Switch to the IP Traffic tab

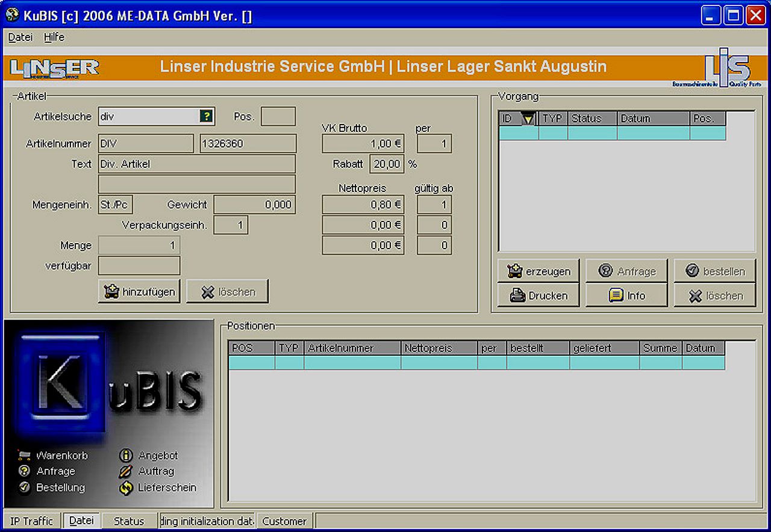click(32, 521)
